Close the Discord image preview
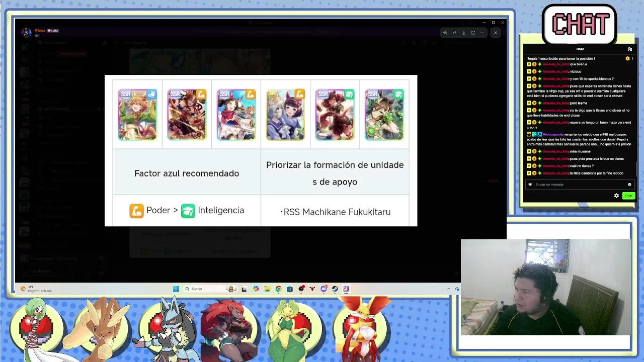 pos(496,33)
